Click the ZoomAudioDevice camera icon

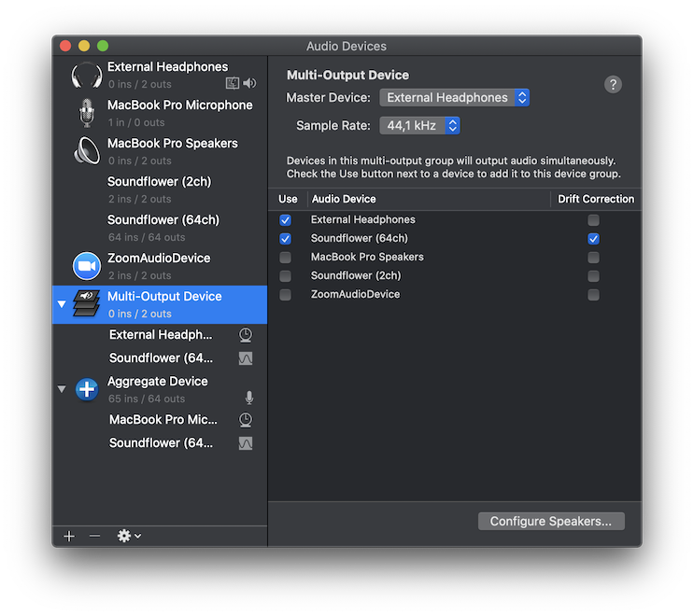[87, 266]
